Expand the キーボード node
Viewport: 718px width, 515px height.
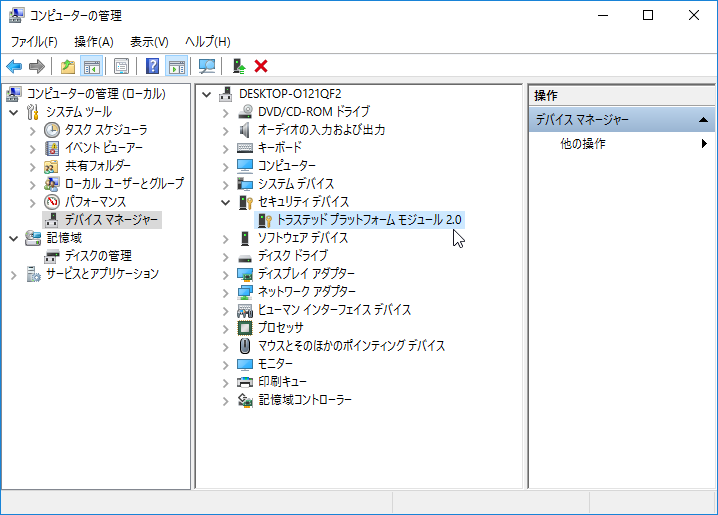[x=225, y=149]
